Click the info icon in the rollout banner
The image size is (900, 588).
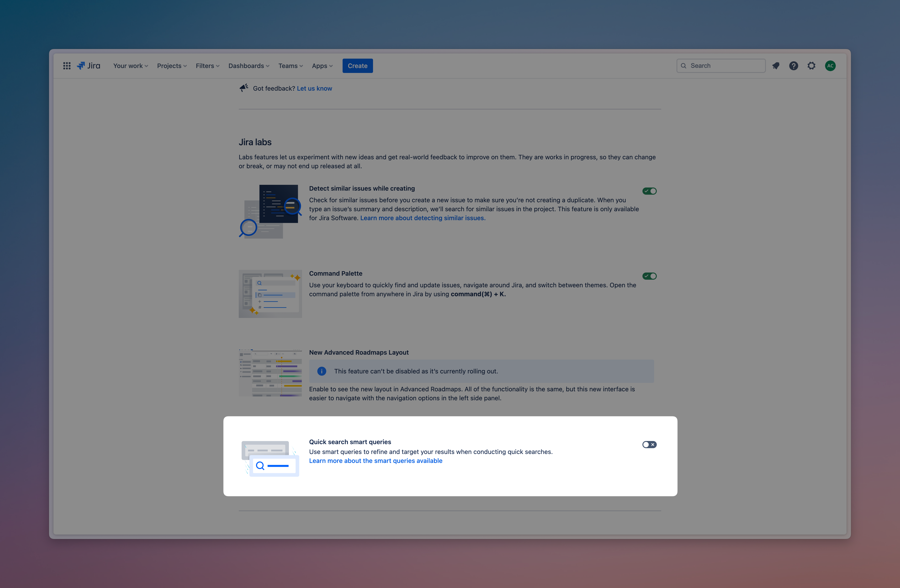point(321,371)
